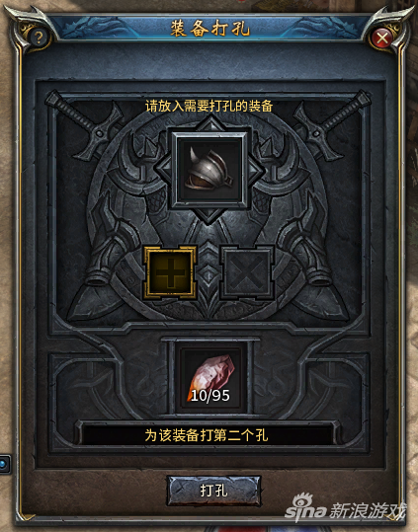
Task: Click the silver frame around the helmet slot
Action: [209, 171]
